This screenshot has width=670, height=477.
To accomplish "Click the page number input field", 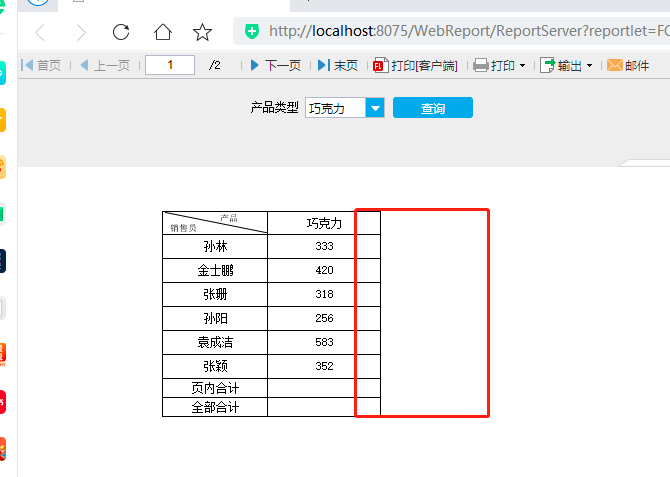I will [x=170, y=65].
